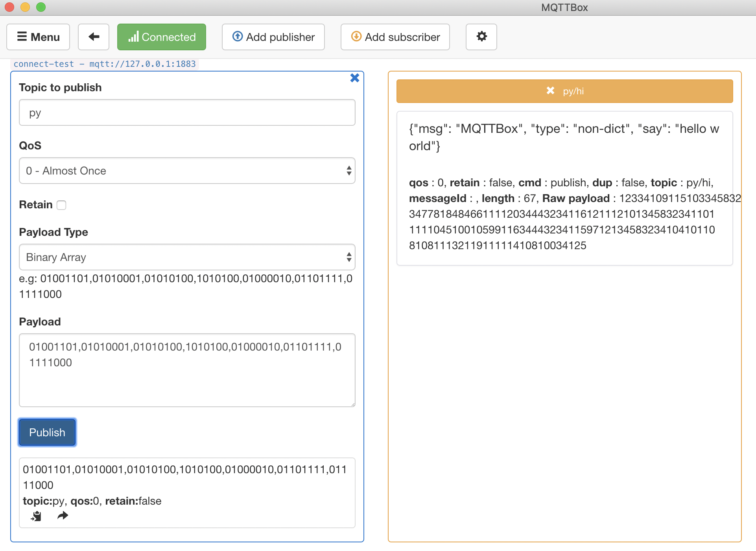Open the settings gear button
Image resolution: width=756 pixels, height=551 pixels.
[481, 37]
